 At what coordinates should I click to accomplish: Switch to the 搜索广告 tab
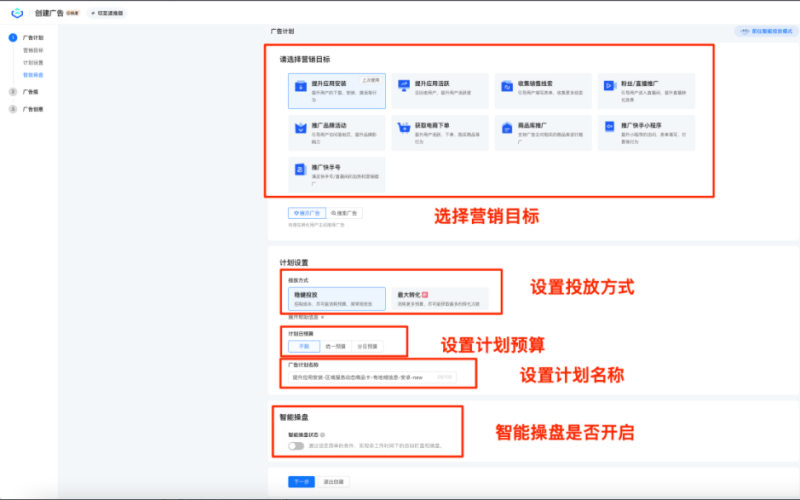(344, 213)
